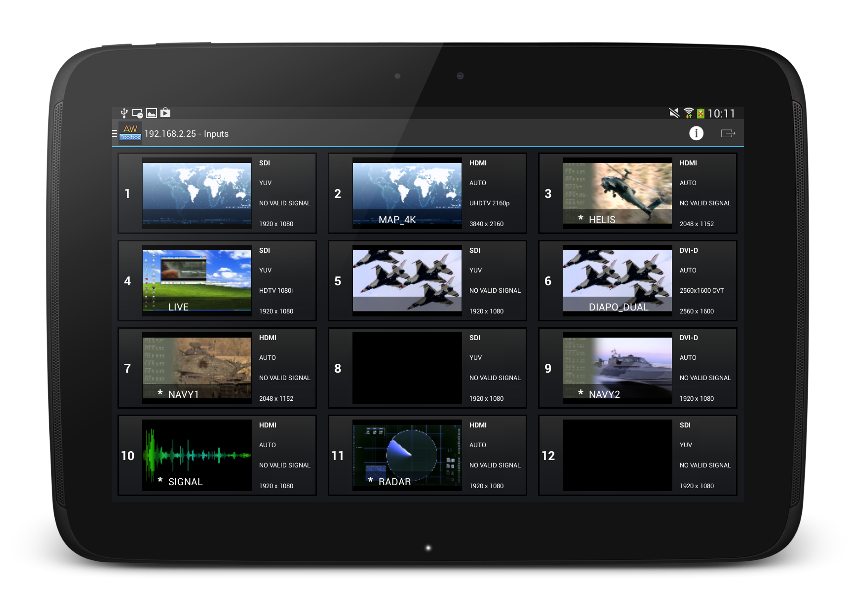
Task: Click the 192.168.2.25 - Inputs title
Action: [187, 134]
